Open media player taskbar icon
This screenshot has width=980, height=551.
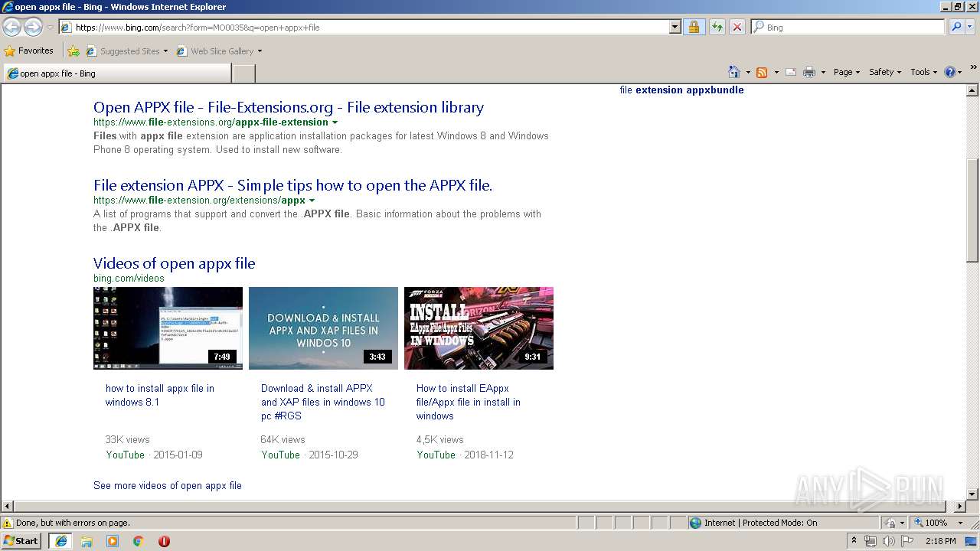coord(113,541)
